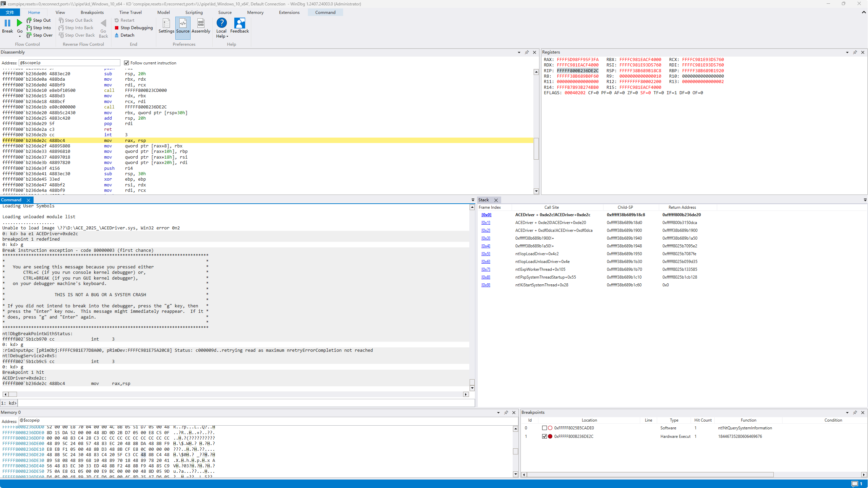Click Step Into Back
868x488 pixels.
(76, 28)
